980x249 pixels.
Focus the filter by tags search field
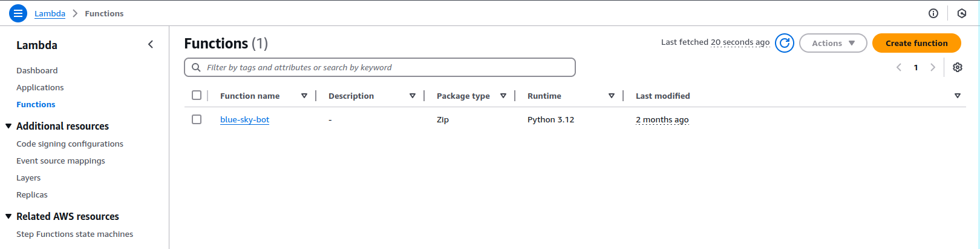pyautogui.click(x=380, y=67)
